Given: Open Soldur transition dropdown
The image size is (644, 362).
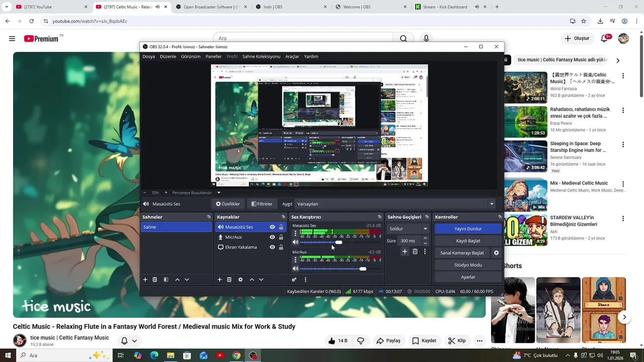Looking at the screenshot, I should 408,229.
